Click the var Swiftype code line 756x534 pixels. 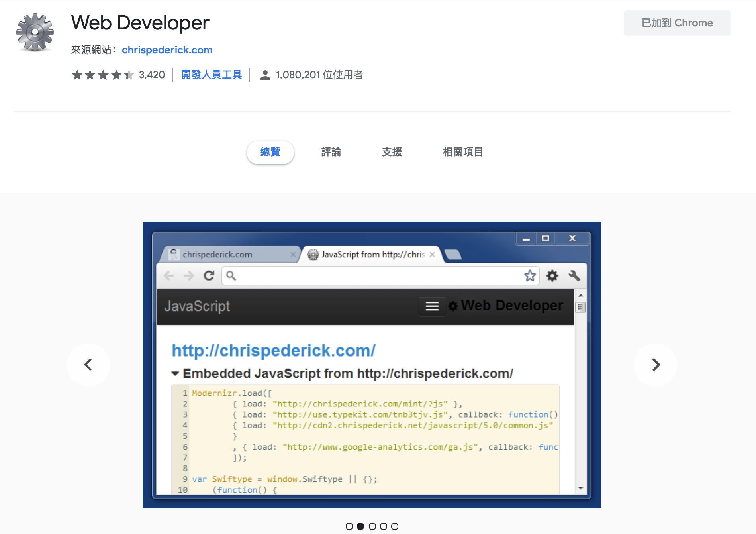pyautogui.click(x=284, y=479)
